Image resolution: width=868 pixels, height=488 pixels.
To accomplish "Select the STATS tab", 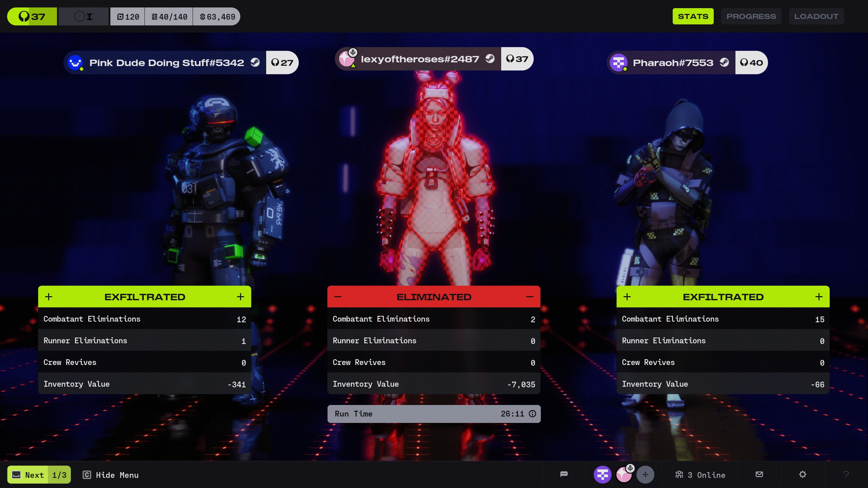I will click(x=693, y=16).
